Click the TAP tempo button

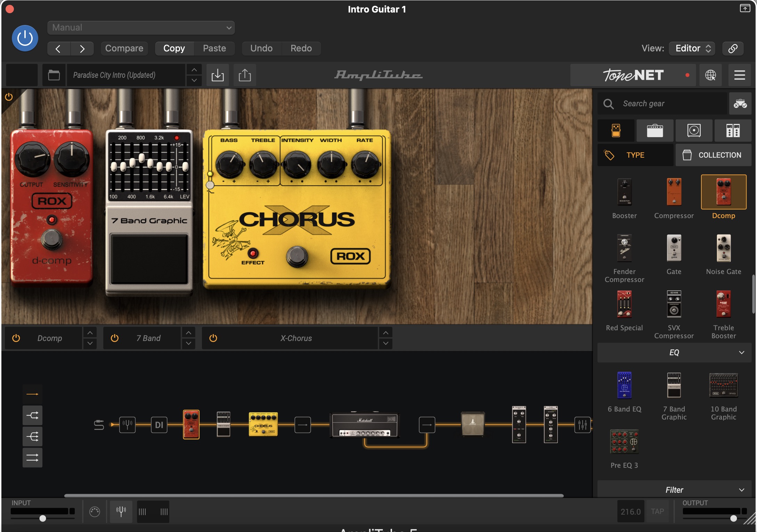click(657, 511)
